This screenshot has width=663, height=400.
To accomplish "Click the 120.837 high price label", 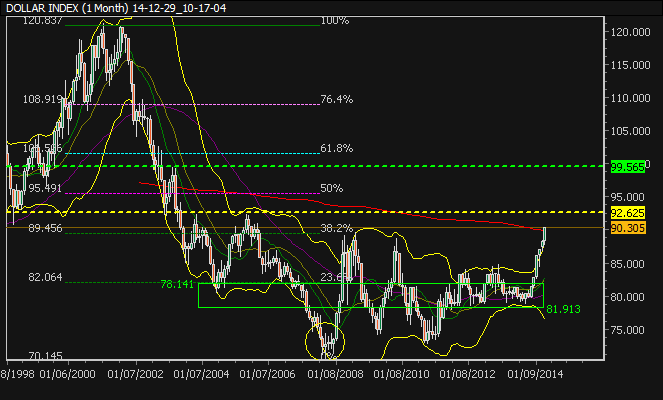I will (x=42, y=21).
